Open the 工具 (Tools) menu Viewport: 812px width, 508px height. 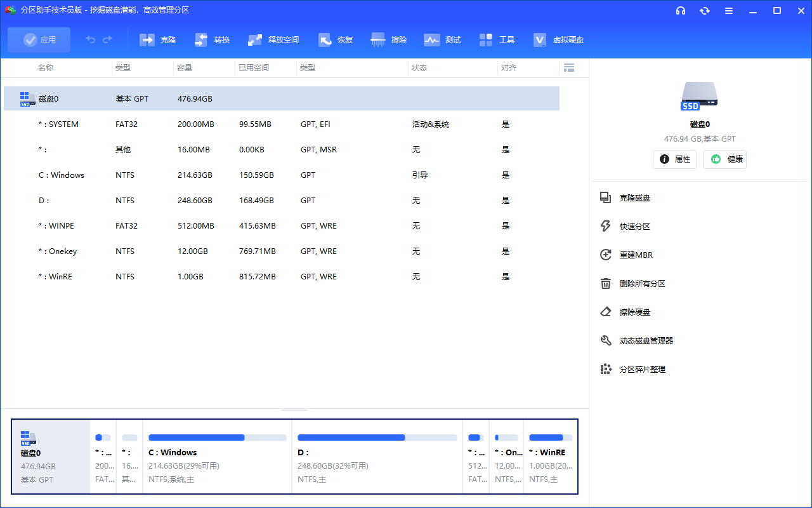coord(497,40)
